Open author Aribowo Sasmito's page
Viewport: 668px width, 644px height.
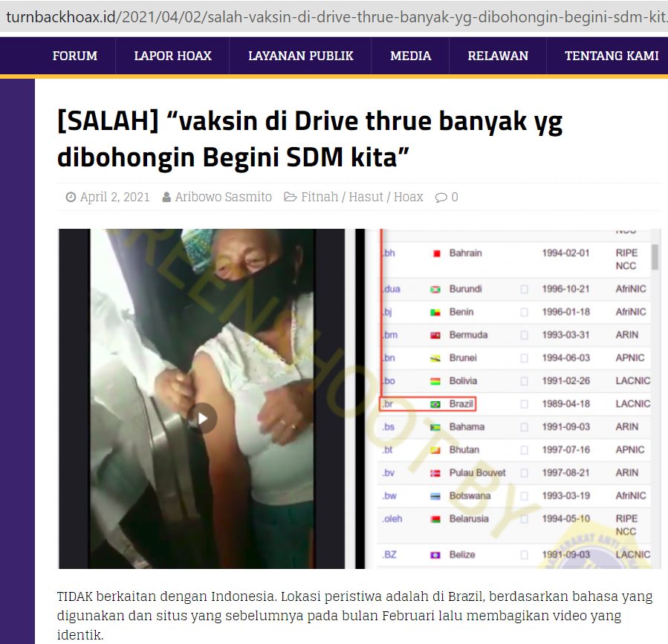click(223, 197)
